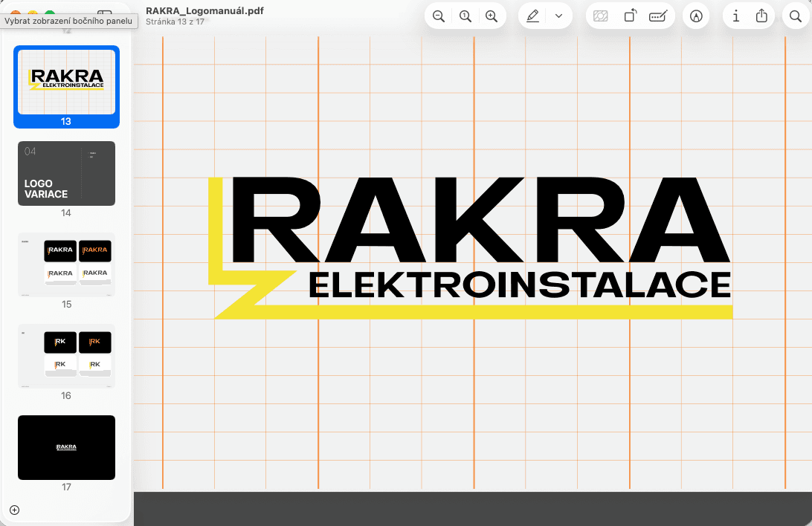Select the markup pen highlight tool

tap(532, 16)
